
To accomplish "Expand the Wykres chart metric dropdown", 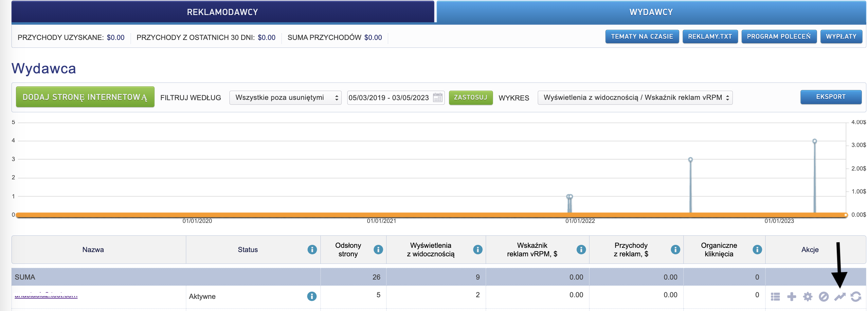I will [635, 98].
